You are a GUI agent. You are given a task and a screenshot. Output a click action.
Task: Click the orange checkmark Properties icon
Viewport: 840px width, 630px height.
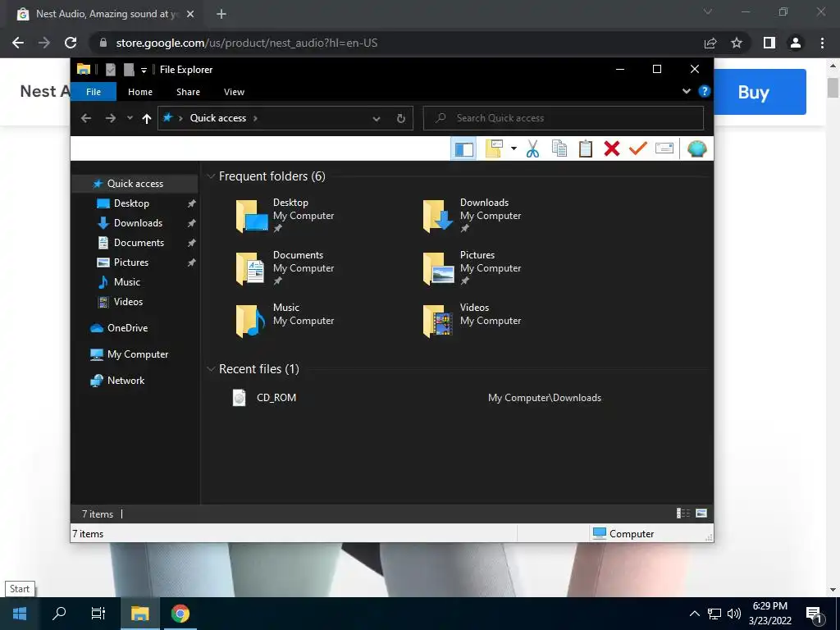(638, 148)
